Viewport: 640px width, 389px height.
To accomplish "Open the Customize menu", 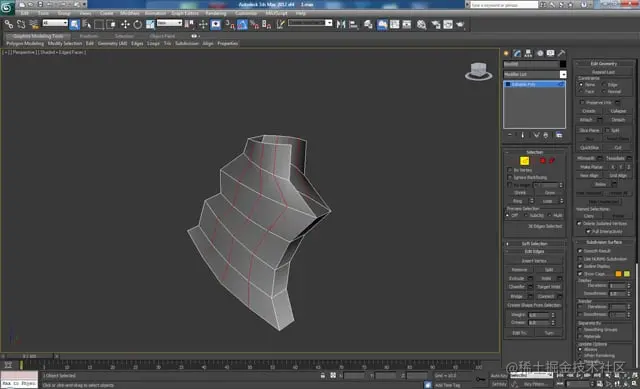I will coord(246,13).
